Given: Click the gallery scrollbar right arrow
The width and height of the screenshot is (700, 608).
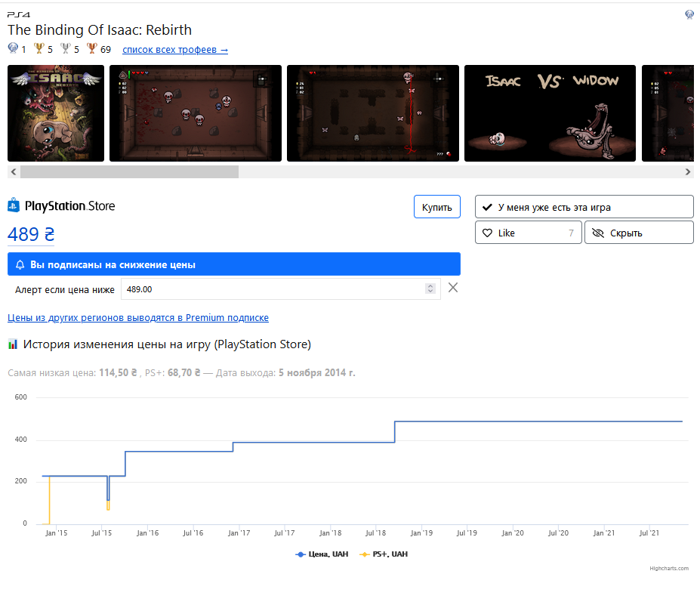Looking at the screenshot, I should 687,172.
